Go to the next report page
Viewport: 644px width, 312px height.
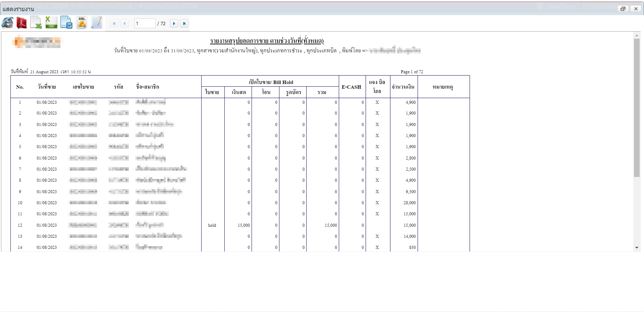(174, 24)
